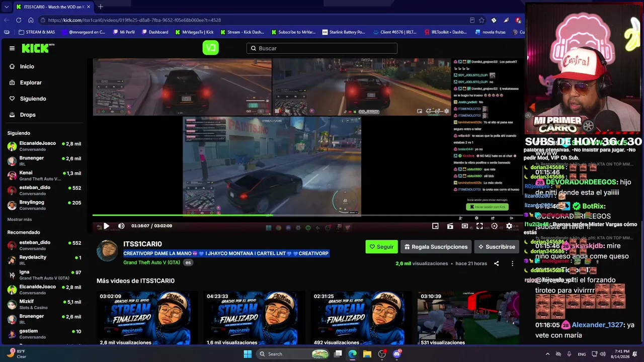Seek on the video progress bar
The height and width of the screenshot is (362, 644).
coord(308,216)
